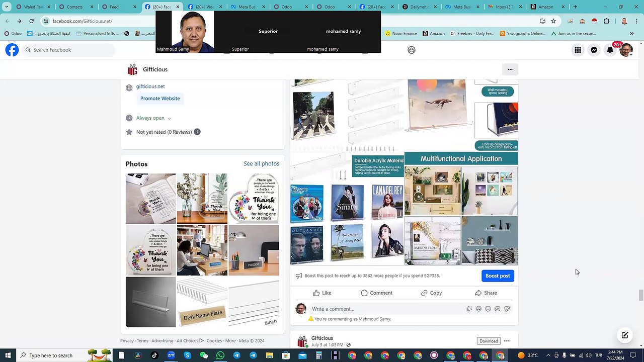Viewport: 644px width, 362px height.
Task: Open Zoom from the taskbar
Action: [171, 355]
